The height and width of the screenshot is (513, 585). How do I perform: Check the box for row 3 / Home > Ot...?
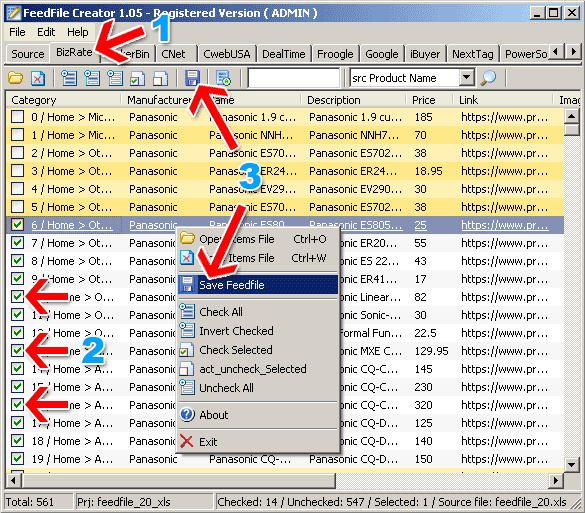click(17, 171)
